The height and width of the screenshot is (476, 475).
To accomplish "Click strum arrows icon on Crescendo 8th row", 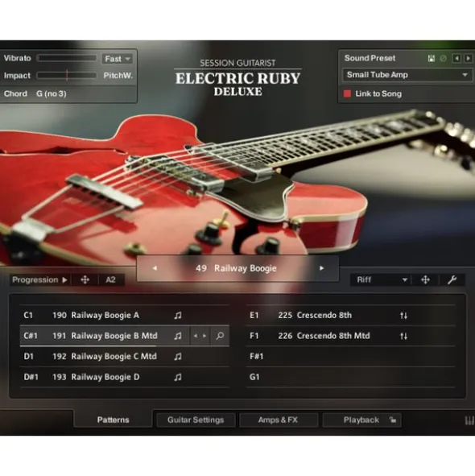I will click(403, 316).
